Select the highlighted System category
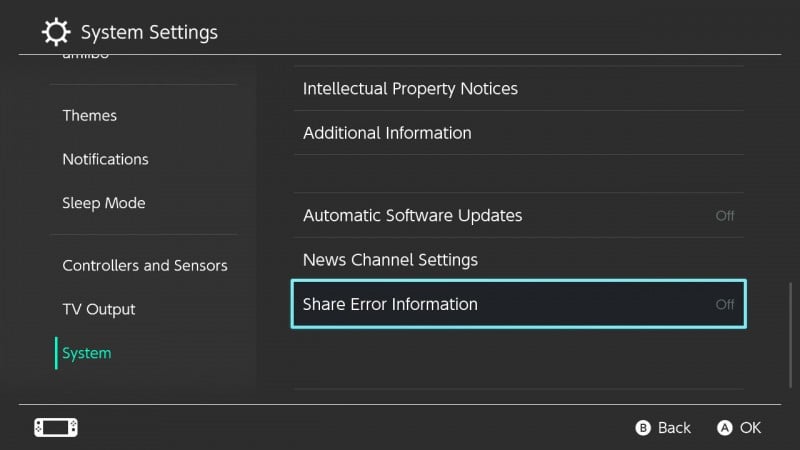Viewport: 800px width, 450px height. (x=87, y=353)
